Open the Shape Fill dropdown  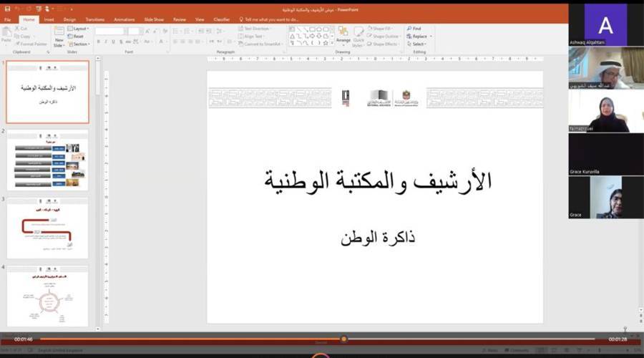[x=379, y=29]
